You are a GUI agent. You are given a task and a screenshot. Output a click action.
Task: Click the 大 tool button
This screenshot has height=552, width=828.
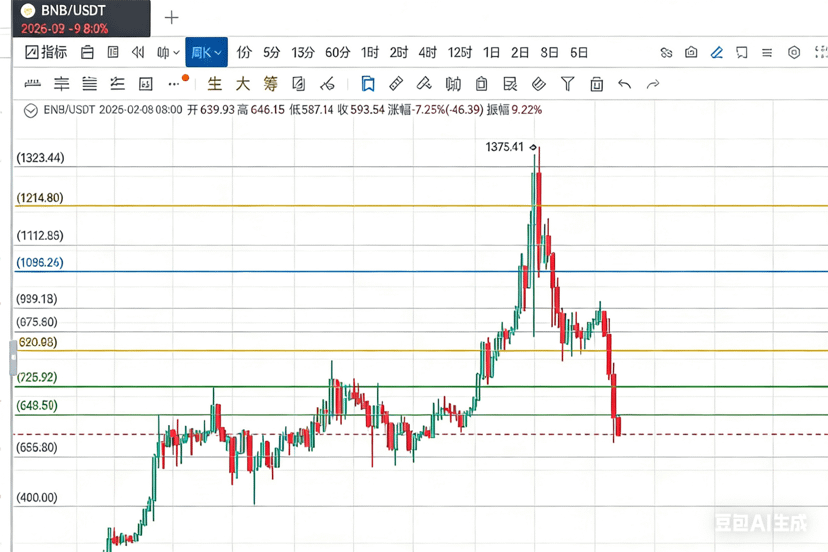[242, 83]
